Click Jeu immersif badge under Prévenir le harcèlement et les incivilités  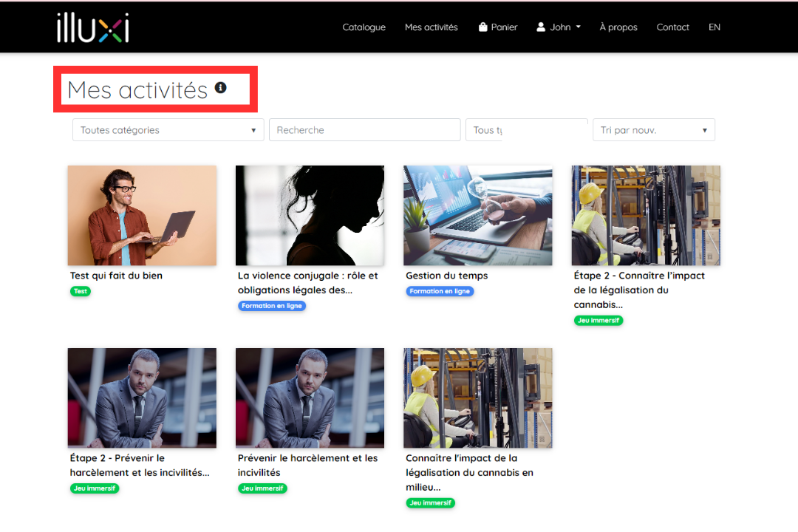click(x=262, y=488)
